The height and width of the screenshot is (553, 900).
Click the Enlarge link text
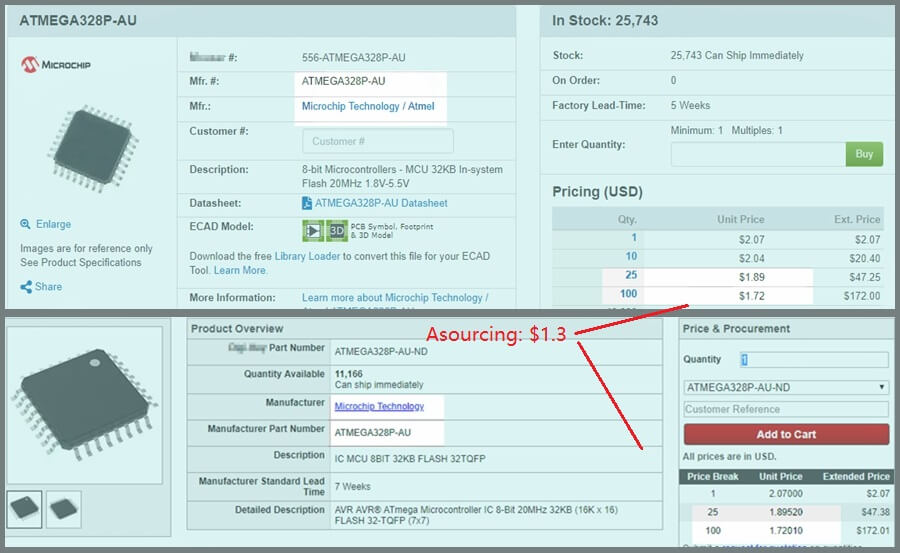(x=53, y=224)
